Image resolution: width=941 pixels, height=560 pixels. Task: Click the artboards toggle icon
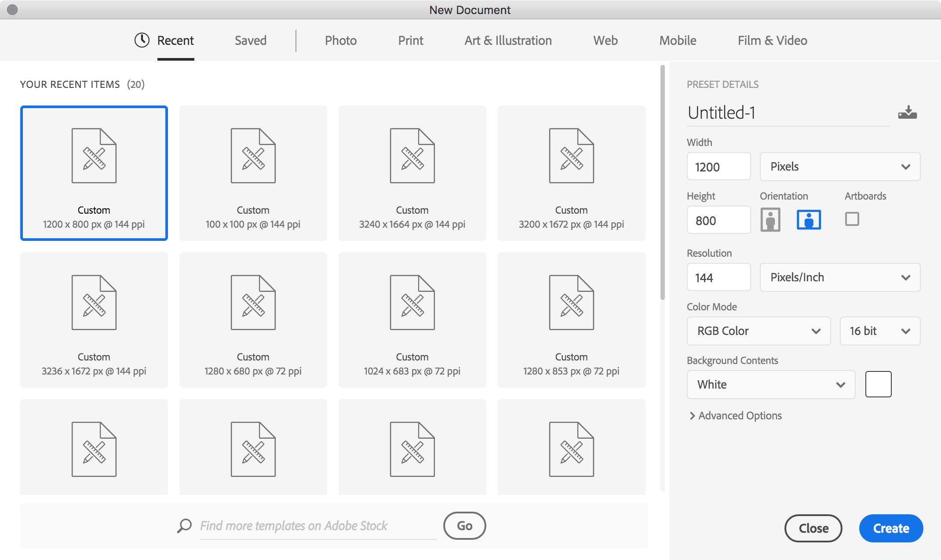(852, 218)
